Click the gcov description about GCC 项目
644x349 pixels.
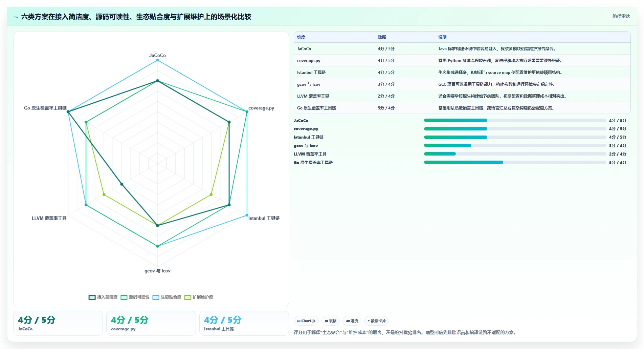click(x=497, y=84)
